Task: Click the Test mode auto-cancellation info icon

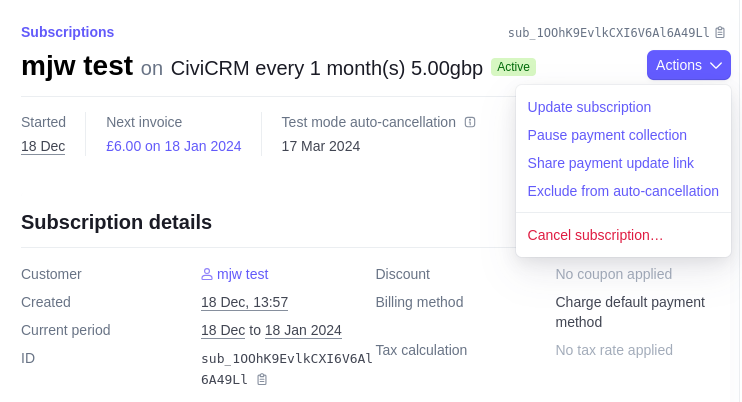Action: [x=470, y=122]
